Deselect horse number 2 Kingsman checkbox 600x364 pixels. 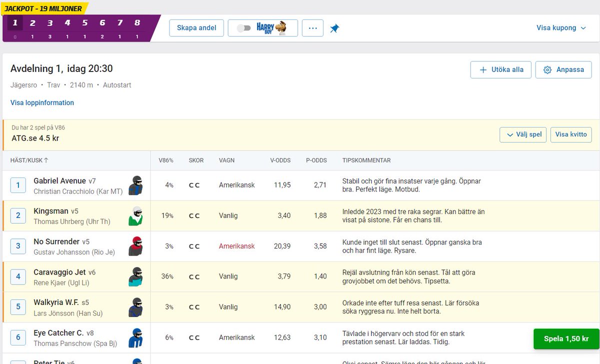18,216
